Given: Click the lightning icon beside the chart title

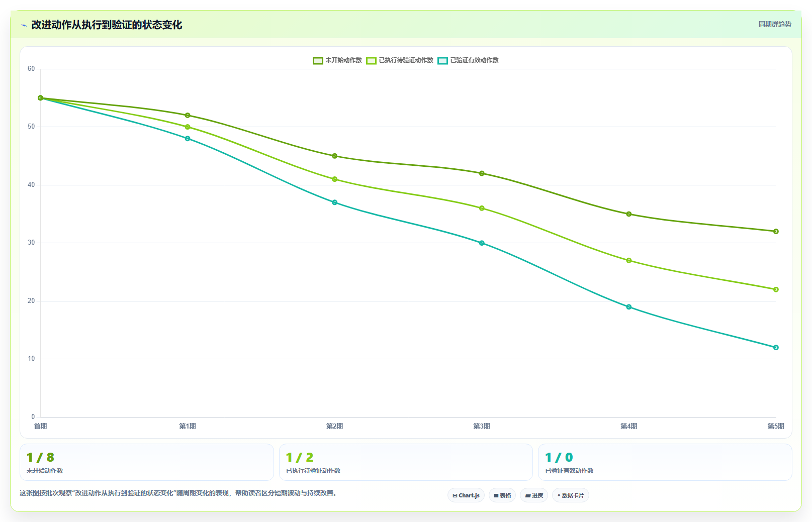Looking at the screenshot, I should pos(24,25).
